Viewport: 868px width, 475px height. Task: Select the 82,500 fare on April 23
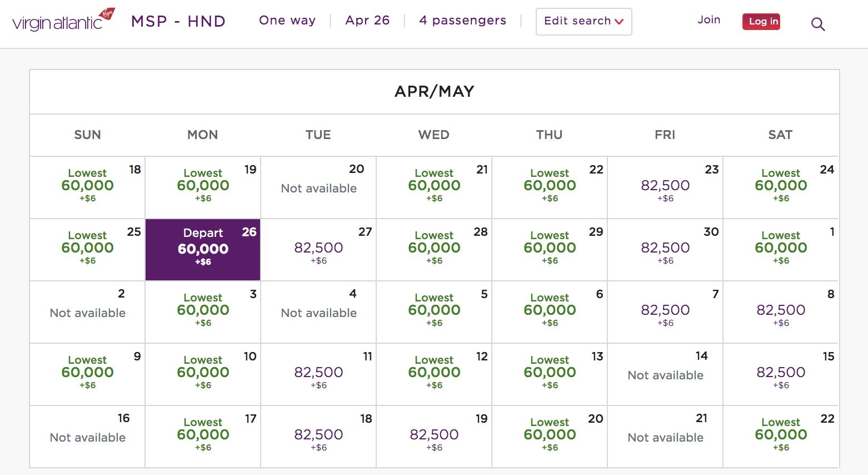click(x=665, y=187)
